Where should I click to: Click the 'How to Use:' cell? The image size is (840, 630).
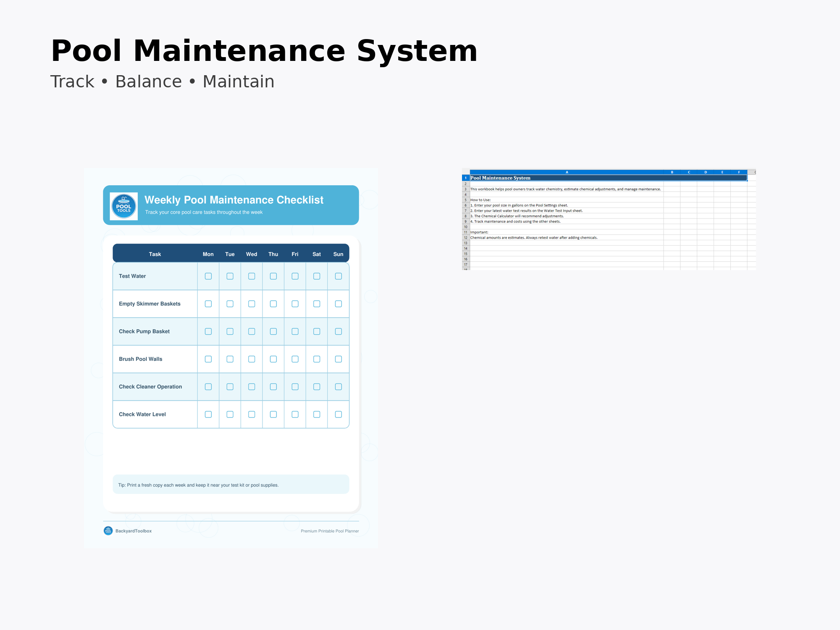[567, 200]
